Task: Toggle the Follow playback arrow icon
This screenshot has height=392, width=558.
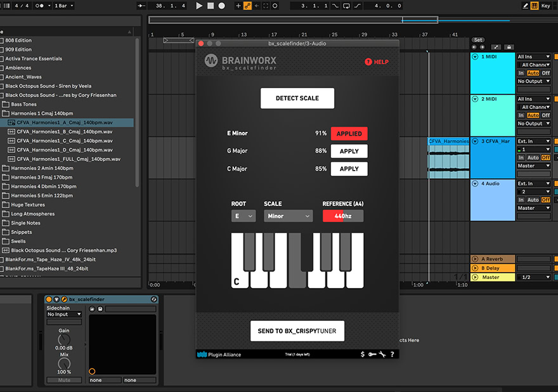Action: pos(141,6)
